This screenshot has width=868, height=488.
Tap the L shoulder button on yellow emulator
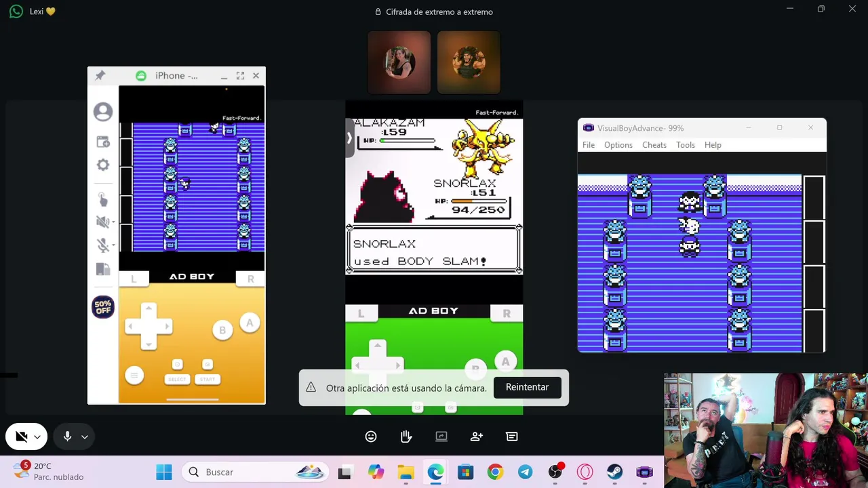(x=134, y=279)
